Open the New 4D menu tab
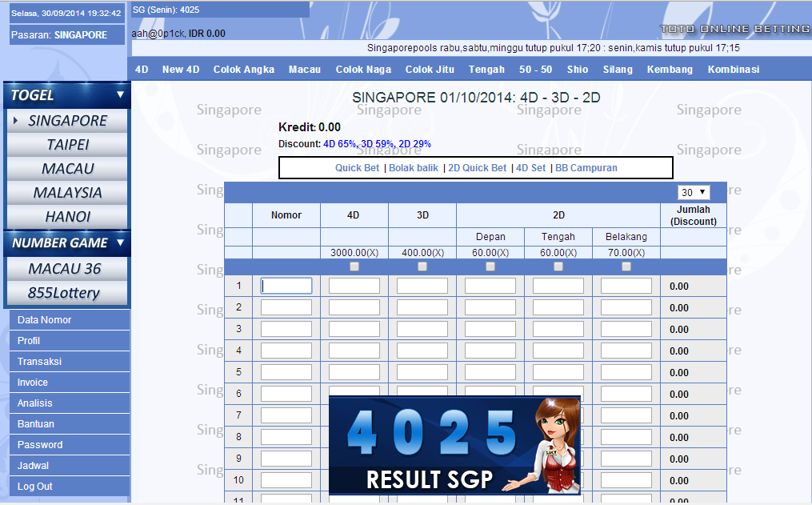 (181, 70)
